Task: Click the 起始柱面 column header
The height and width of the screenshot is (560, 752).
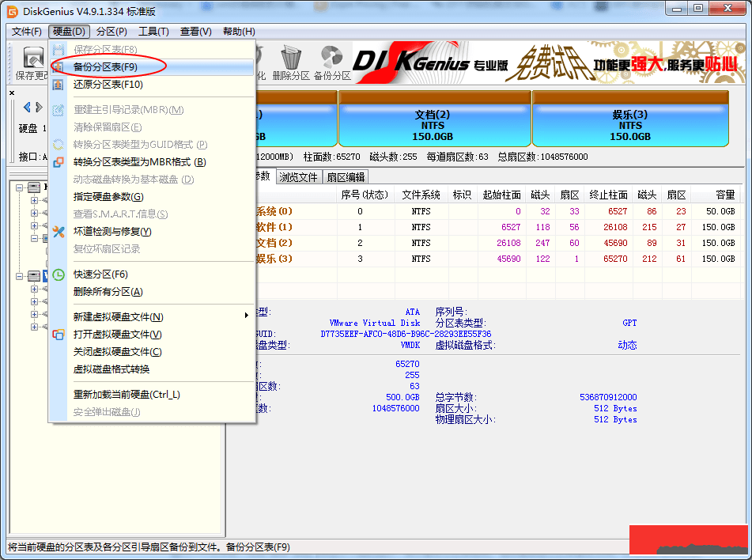Action: [501, 195]
